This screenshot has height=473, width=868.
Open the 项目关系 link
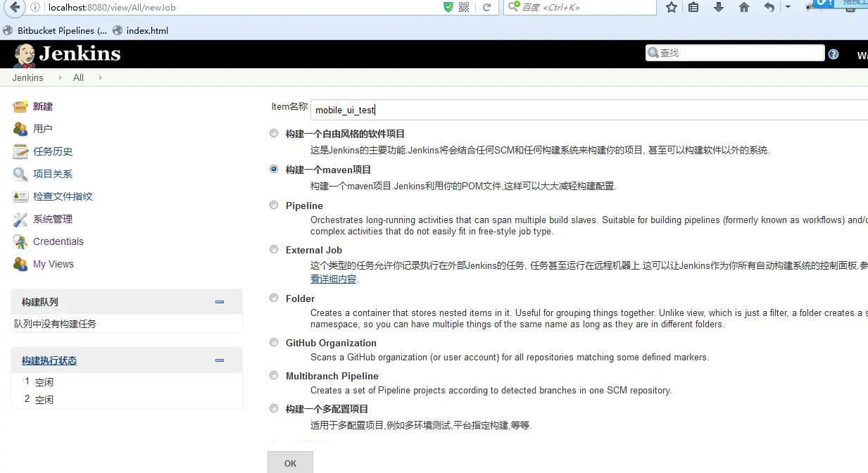click(53, 174)
